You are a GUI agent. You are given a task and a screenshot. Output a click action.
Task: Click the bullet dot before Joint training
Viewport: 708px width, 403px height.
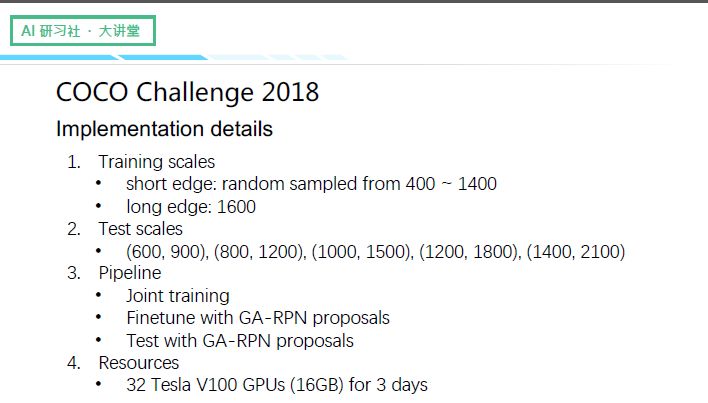point(98,296)
